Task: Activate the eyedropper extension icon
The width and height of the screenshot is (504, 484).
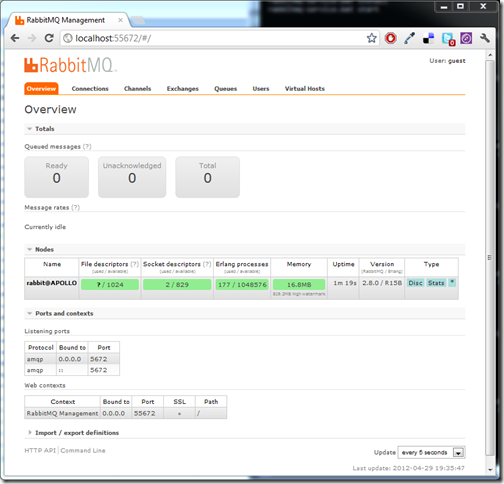Action: (410, 38)
